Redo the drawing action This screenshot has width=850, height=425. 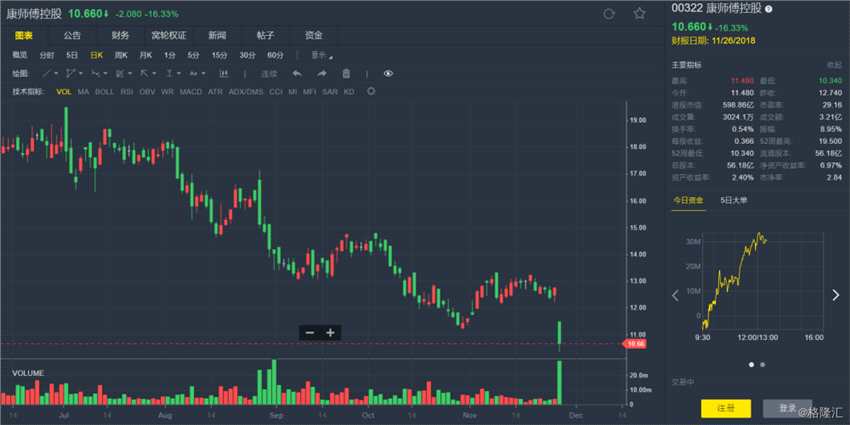pyautogui.click(x=322, y=74)
